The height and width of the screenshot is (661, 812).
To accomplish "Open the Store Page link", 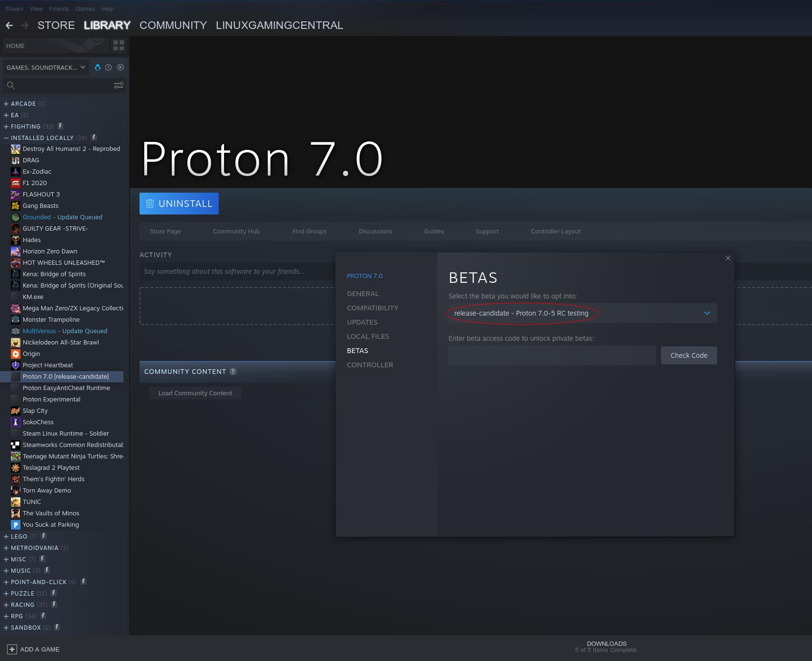I will click(x=165, y=231).
